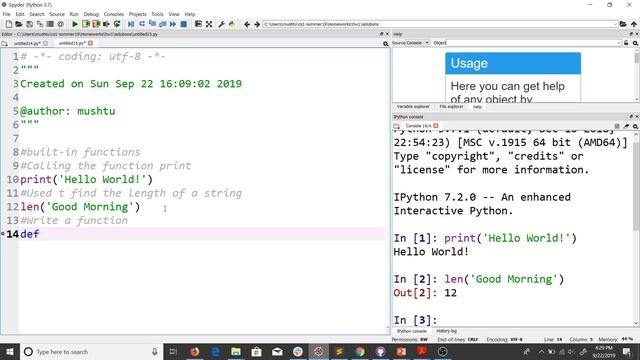Screen dimensions: 640x360
Task: Click the Help pane lock icon
Action: click(x=626, y=43)
